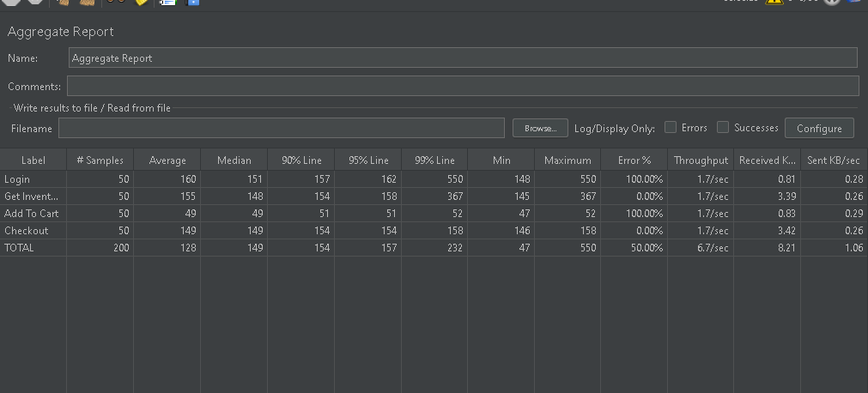Sort by the Average column header

click(x=167, y=160)
